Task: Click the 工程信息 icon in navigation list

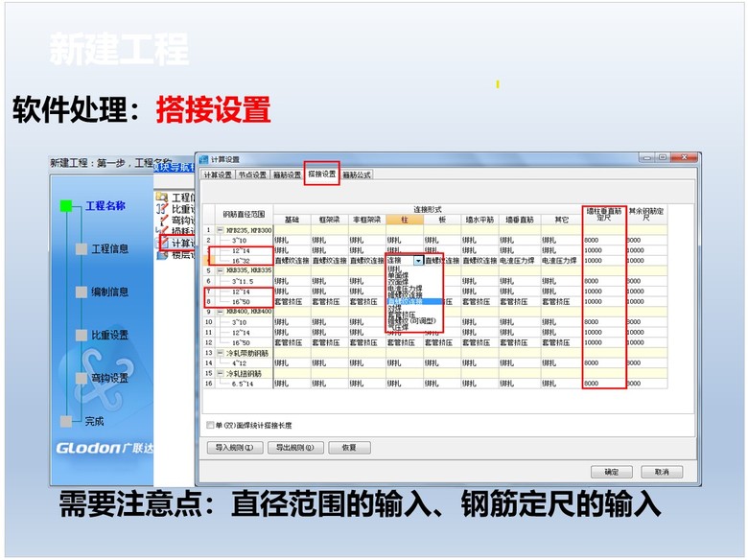Action: (x=160, y=198)
